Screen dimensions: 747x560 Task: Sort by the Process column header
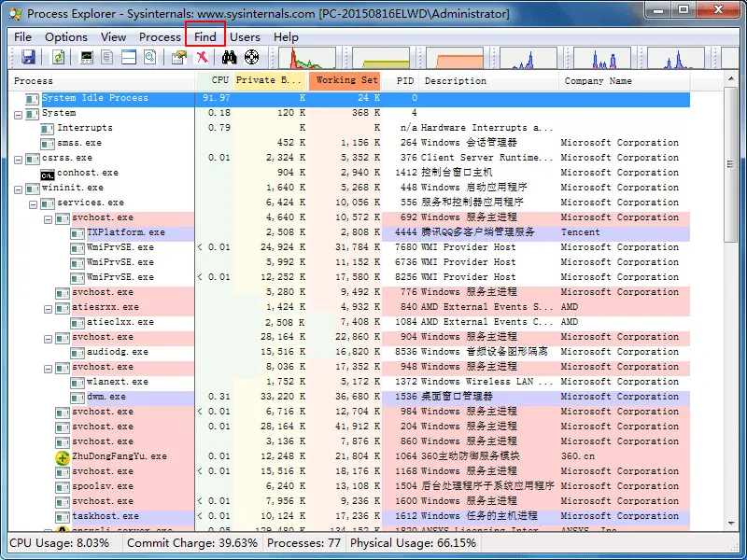click(x=103, y=80)
